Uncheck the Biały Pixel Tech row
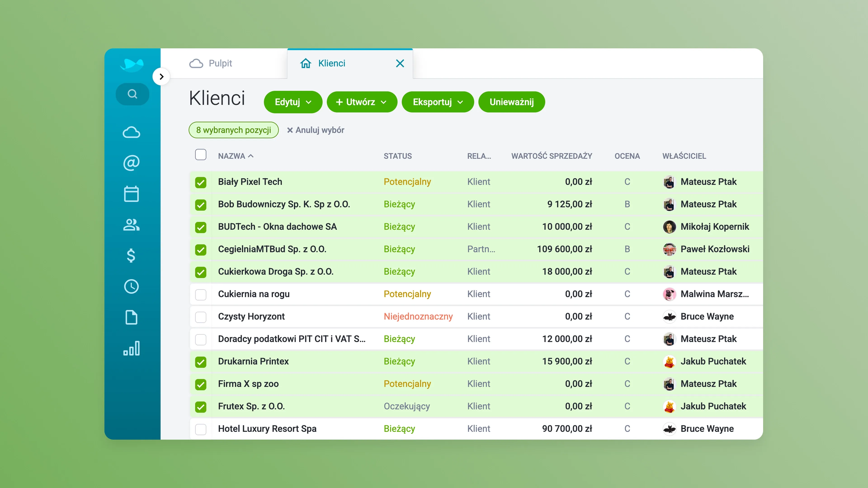 (200, 182)
